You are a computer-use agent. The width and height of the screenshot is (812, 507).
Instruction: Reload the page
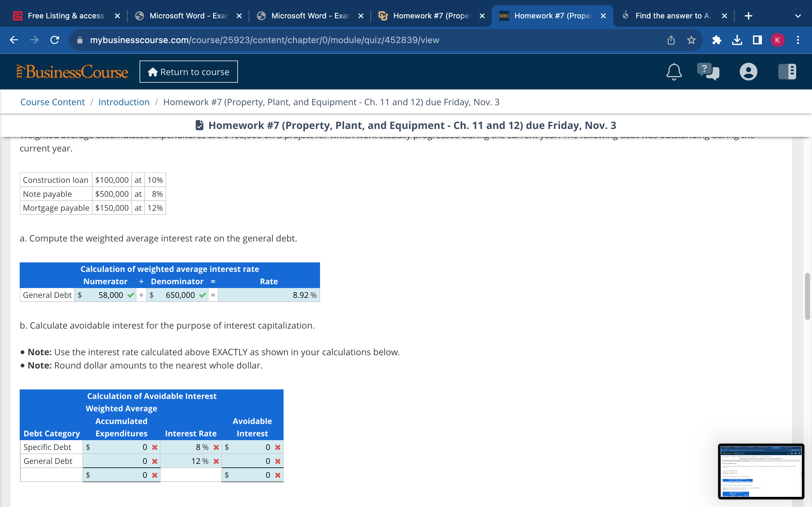click(x=55, y=40)
